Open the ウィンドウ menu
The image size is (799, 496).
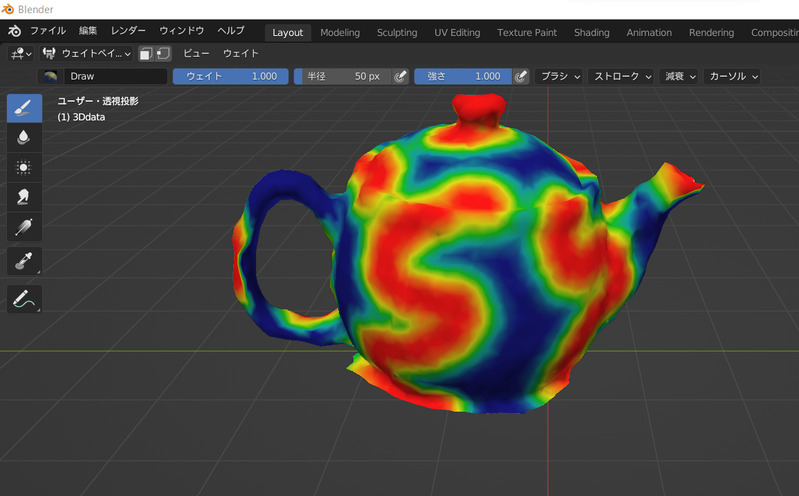[181, 31]
